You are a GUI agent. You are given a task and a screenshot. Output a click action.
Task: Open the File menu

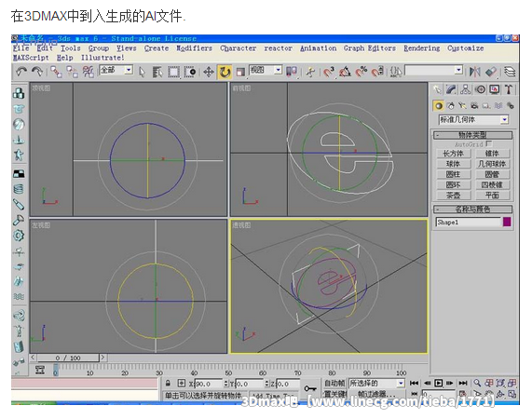pos(21,48)
